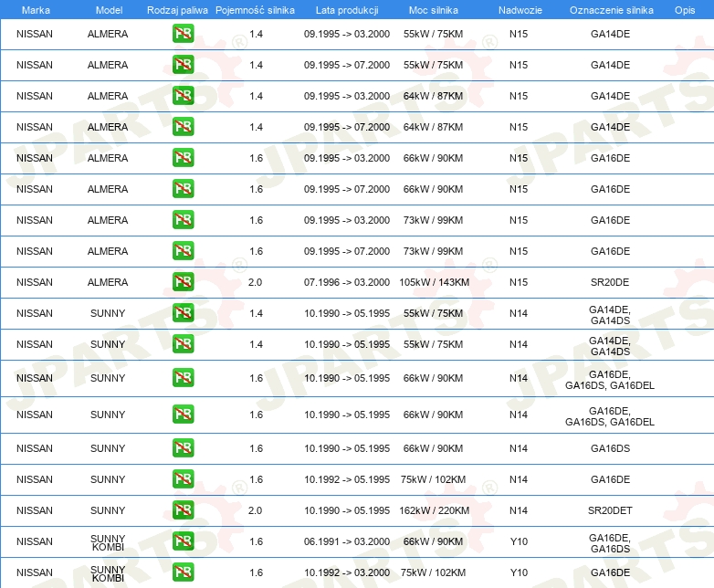
Task: Click the Rodzaj paliwa column header
Action: tap(177, 10)
